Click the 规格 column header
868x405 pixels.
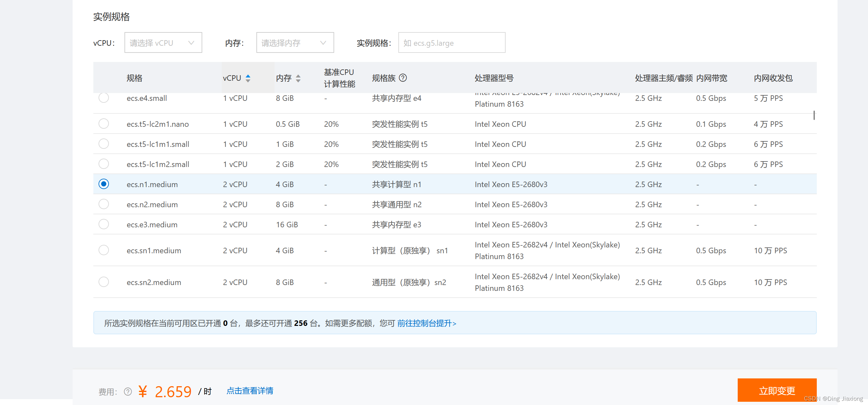coord(135,78)
